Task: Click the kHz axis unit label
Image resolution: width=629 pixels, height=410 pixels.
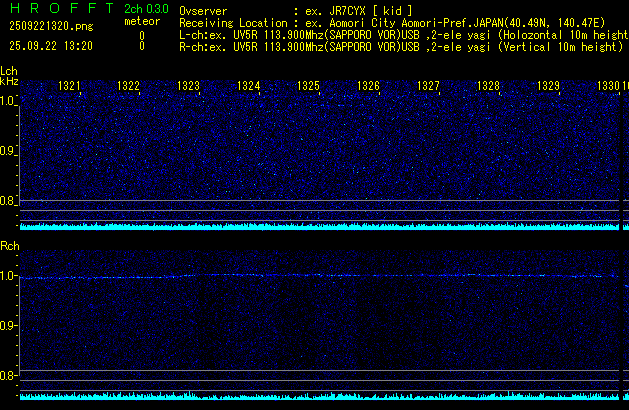Action: point(9,81)
